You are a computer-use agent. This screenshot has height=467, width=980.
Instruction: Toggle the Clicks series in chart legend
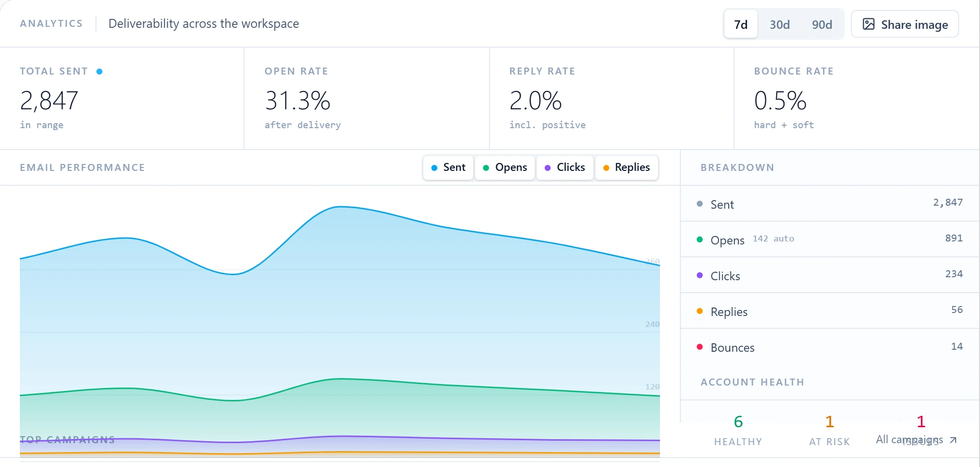click(565, 167)
